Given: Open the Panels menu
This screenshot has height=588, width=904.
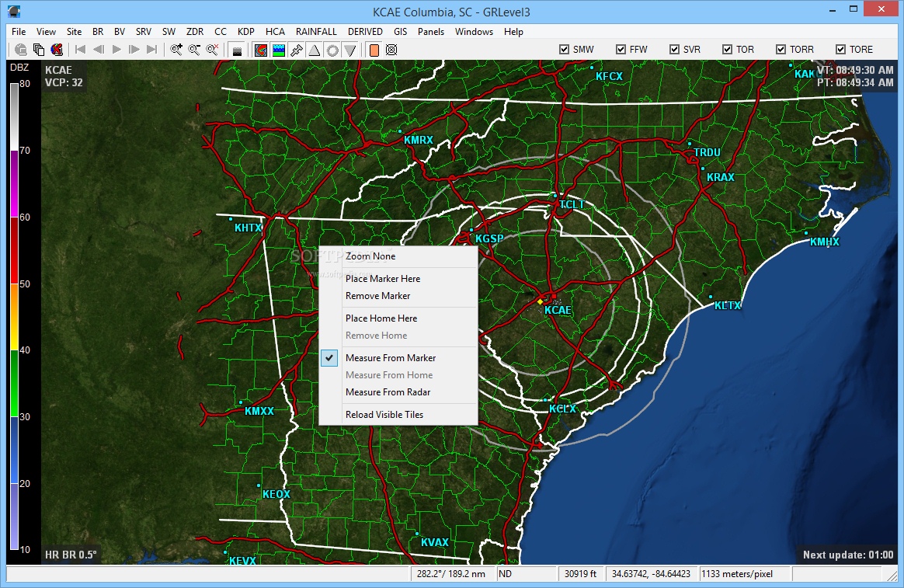Looking at the screenshot, I should click(x=431, y=32).
